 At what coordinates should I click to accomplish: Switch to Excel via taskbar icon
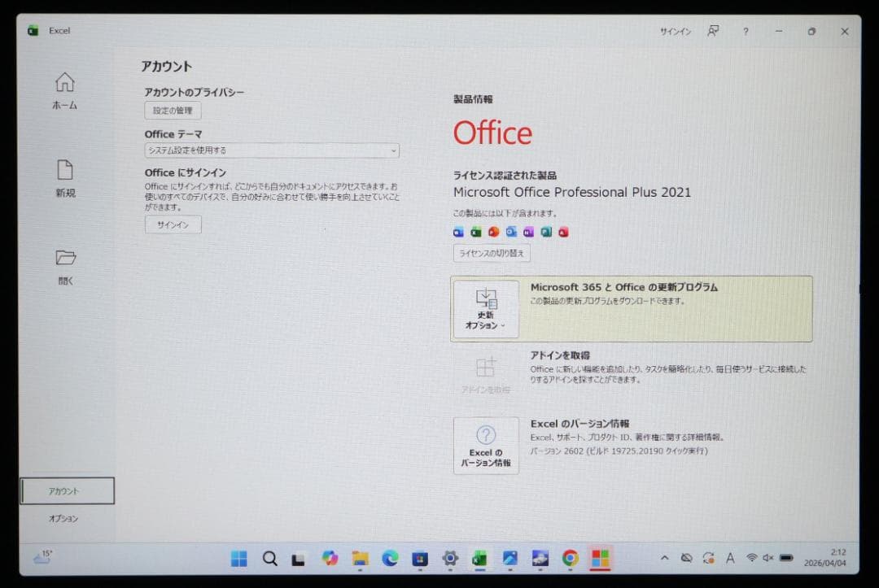pyautogui.click(x=480, y=559)
